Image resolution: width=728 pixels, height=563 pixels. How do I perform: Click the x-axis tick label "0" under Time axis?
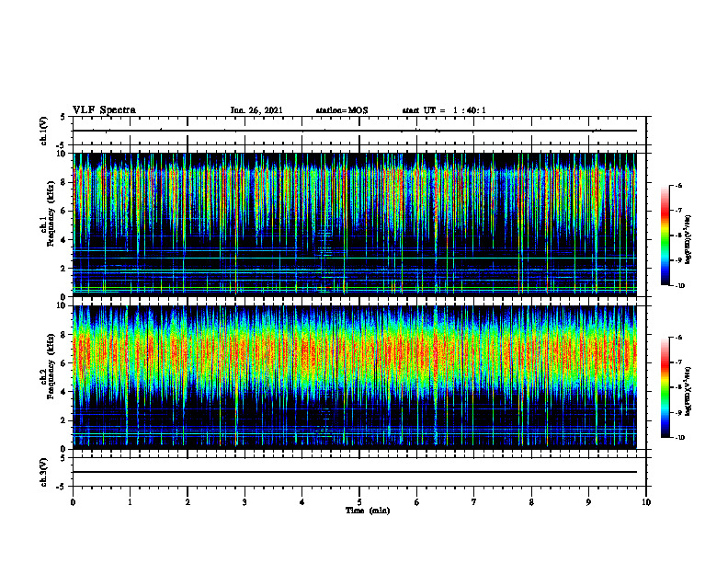pos(73,502)
